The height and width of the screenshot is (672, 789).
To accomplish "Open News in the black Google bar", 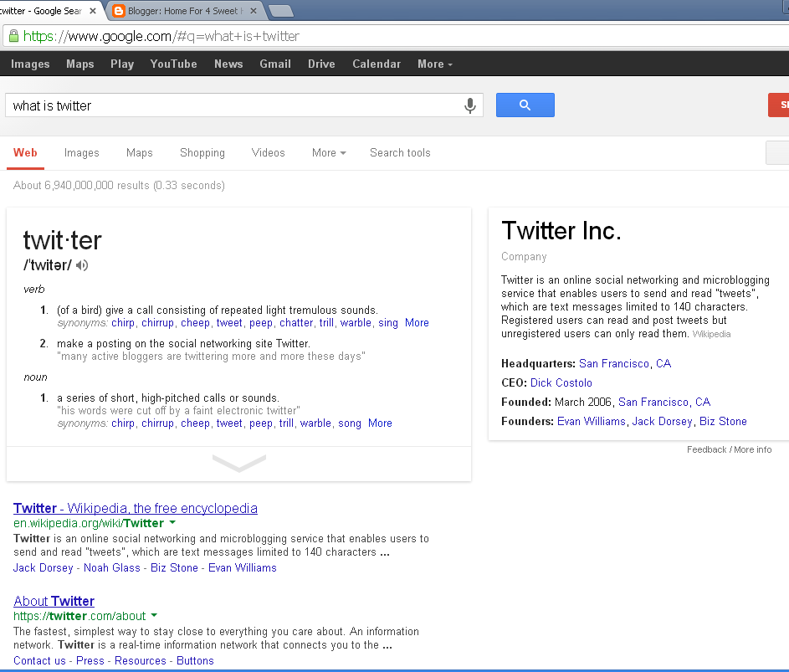I will [228, 64].
